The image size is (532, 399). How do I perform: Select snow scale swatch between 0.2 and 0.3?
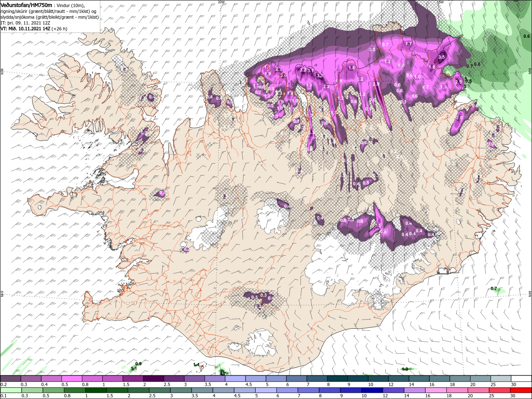pos(11,379)
